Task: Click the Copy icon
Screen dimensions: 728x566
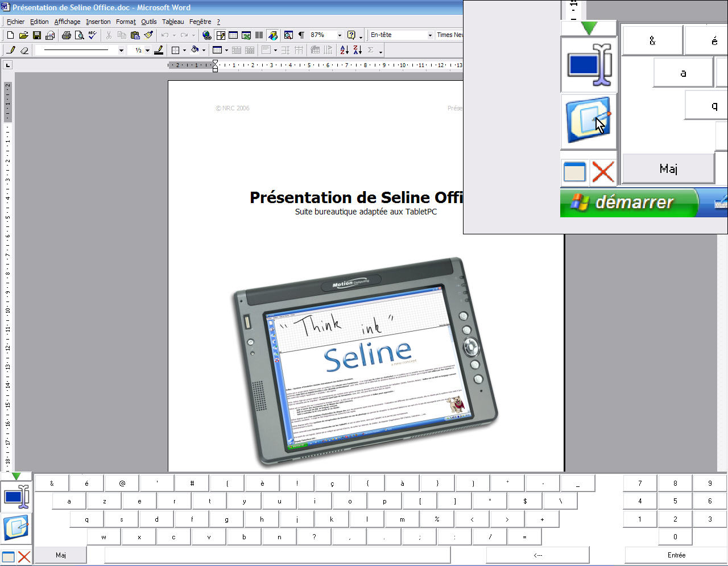Action: 122,35
